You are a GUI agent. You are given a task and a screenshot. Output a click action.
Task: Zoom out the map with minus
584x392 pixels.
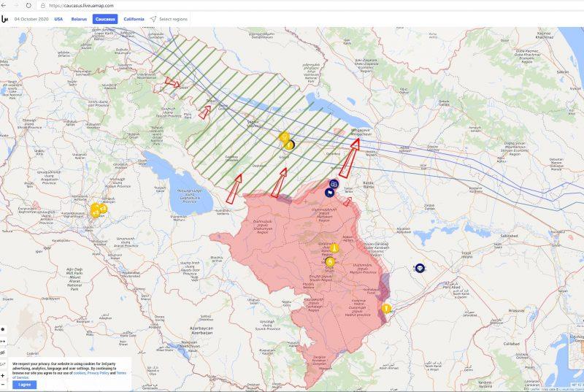tap(3, 385)
